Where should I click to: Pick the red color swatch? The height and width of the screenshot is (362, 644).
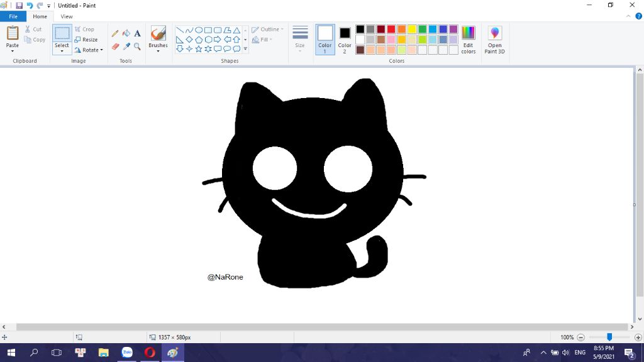(391, 29)
